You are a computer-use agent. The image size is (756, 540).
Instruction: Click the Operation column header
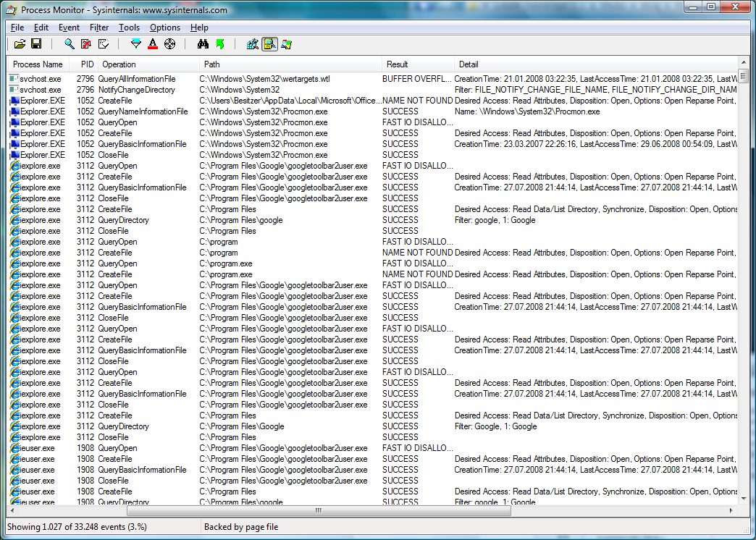(x=148, y=64)
